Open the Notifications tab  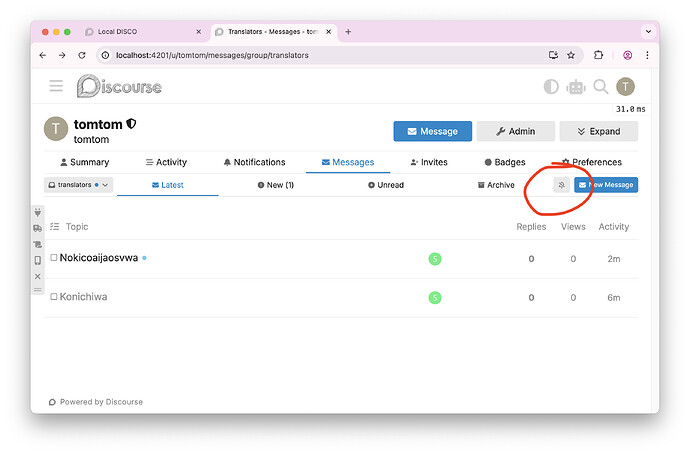pos(254,162)
